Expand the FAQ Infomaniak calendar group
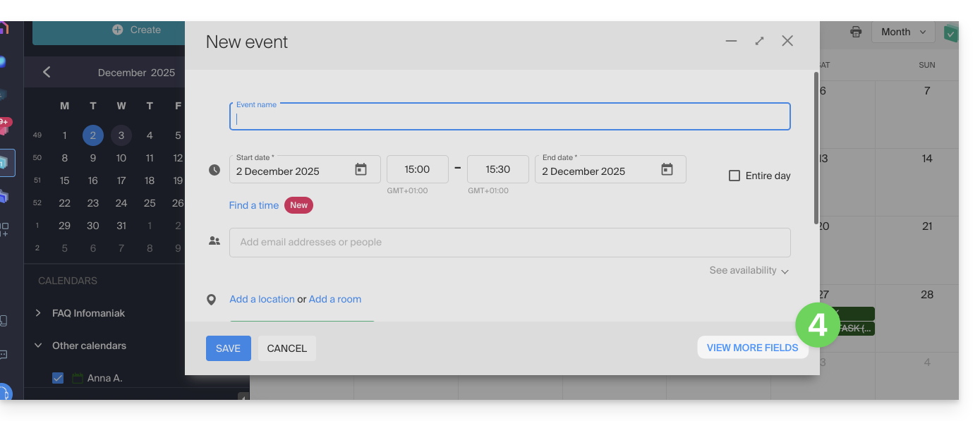The width and height of the screenshot is (980, 421). (x=38, y=313)
